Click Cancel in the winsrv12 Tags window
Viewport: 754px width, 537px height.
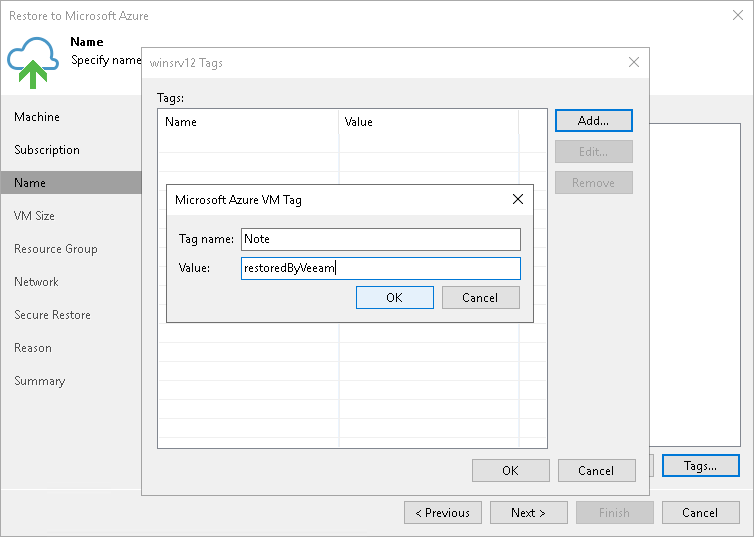tap(596, 470)
